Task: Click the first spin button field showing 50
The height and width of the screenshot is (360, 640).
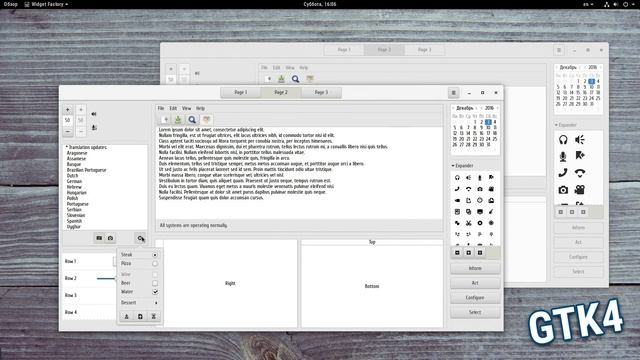Action: tap(68, 120)
